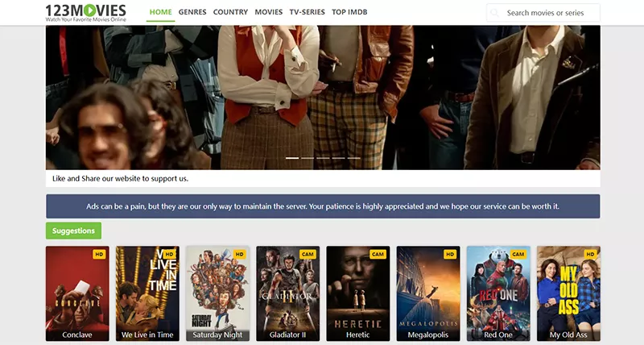Viewport: 644px width, 345px height.
Task: Open the Gladiator II poster
Action: coord(288,293)
